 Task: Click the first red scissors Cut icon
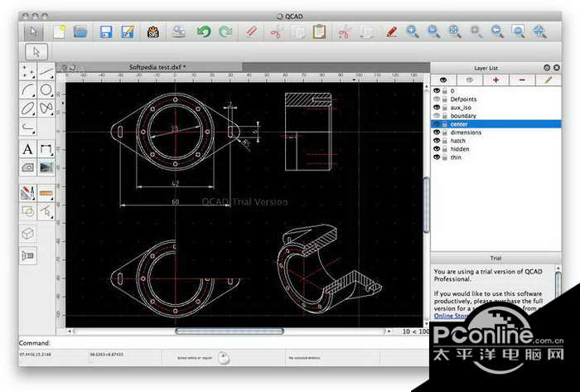coord(276,32)
